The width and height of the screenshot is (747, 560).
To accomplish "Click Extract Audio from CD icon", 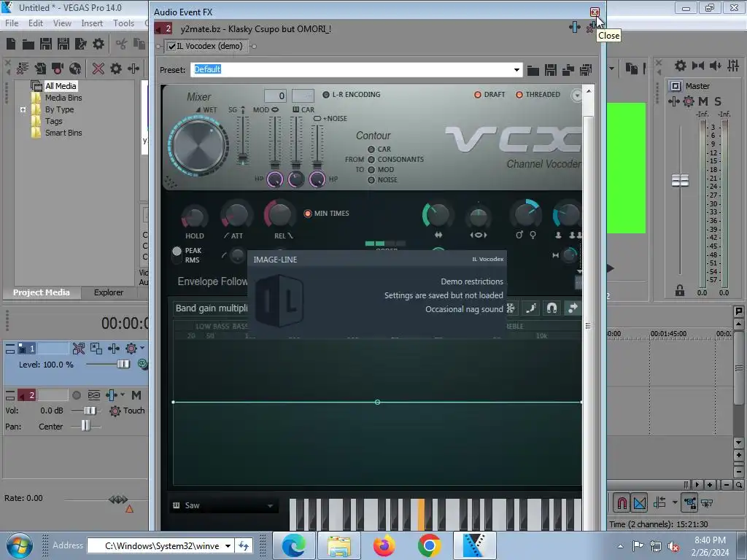I will click(x=75, y=69).
